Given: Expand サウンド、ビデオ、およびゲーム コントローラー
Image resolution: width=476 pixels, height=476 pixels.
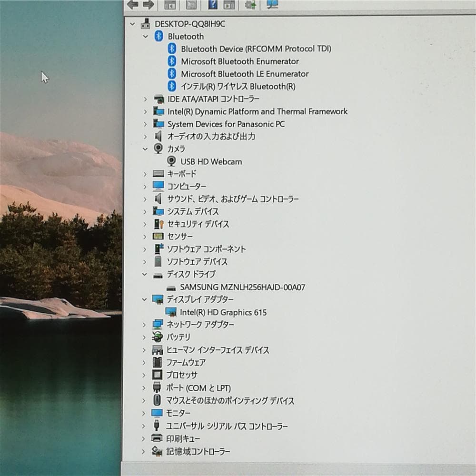Looking at the screenshot, I should [145, 199].
